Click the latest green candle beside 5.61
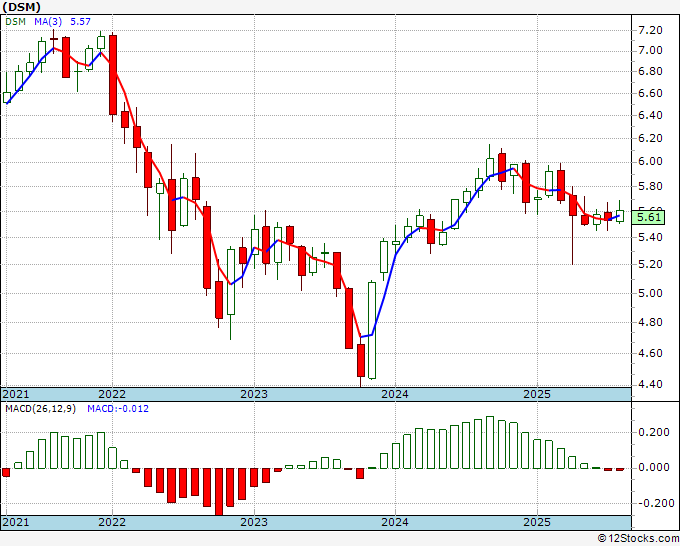Viewport: 680px width, 546px height. click(x=620, y=216)
